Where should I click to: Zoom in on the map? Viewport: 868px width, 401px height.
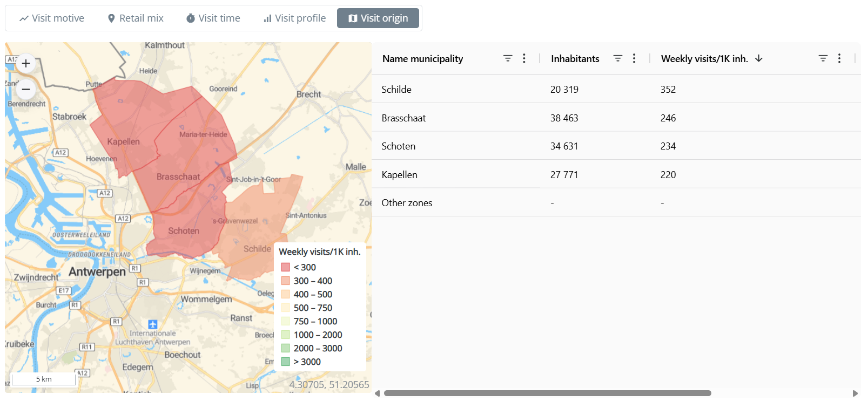[x=26, y=64]
